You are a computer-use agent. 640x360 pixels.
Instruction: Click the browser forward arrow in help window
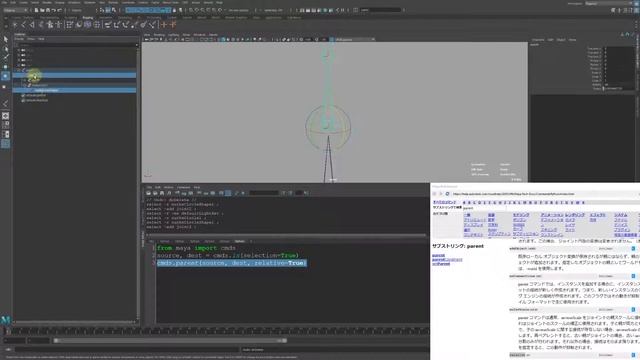point(441,194)
